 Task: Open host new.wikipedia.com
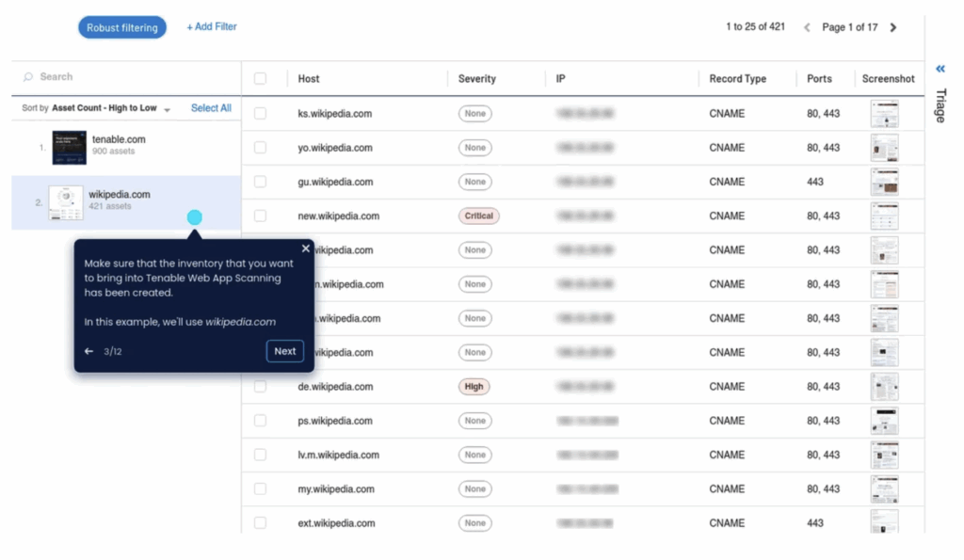[339, 216]
